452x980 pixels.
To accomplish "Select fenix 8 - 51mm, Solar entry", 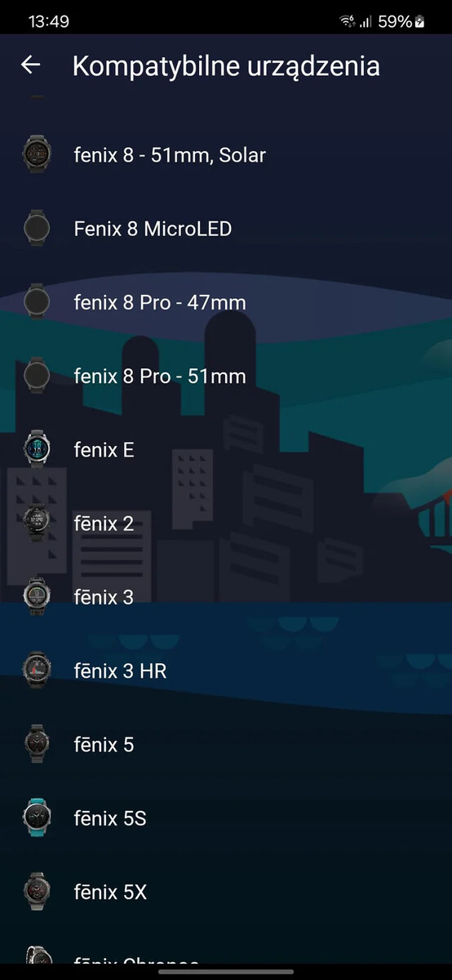I will tap(226, 154).
